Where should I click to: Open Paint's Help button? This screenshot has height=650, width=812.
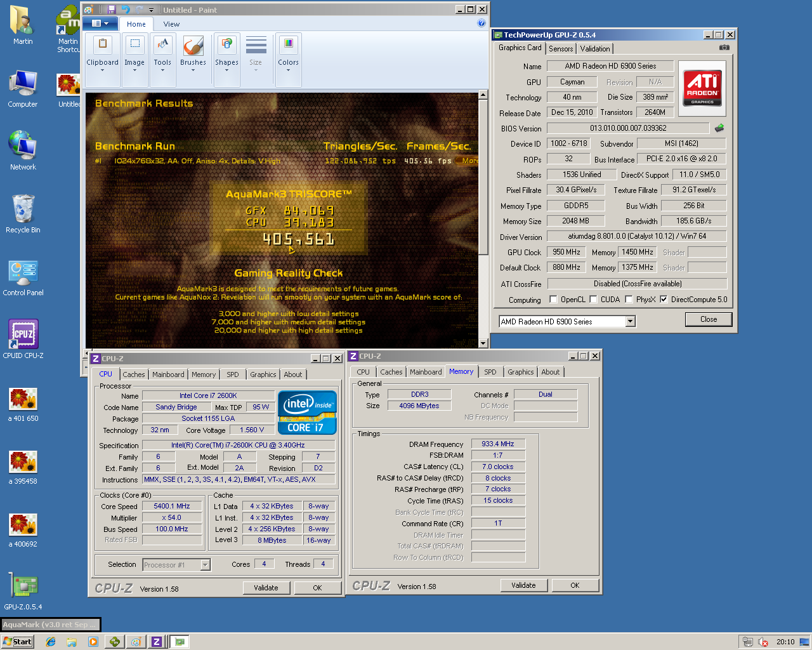[x=481, y=23]
